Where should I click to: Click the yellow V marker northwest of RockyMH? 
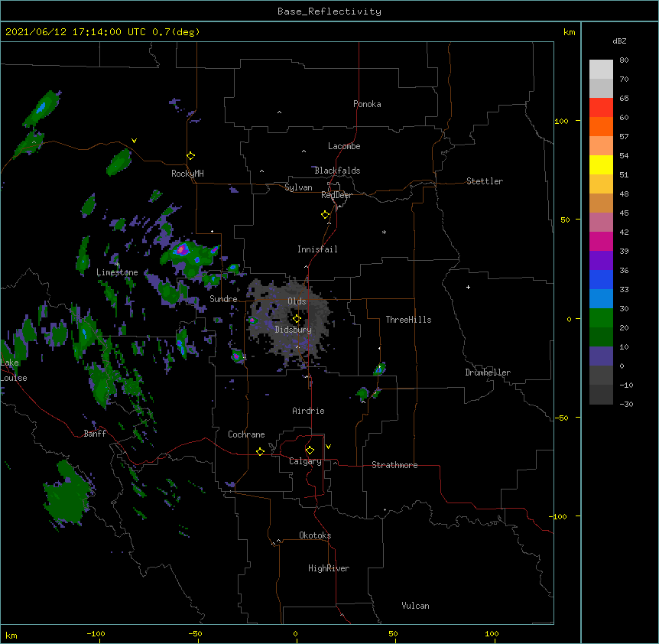coord(134,141)
